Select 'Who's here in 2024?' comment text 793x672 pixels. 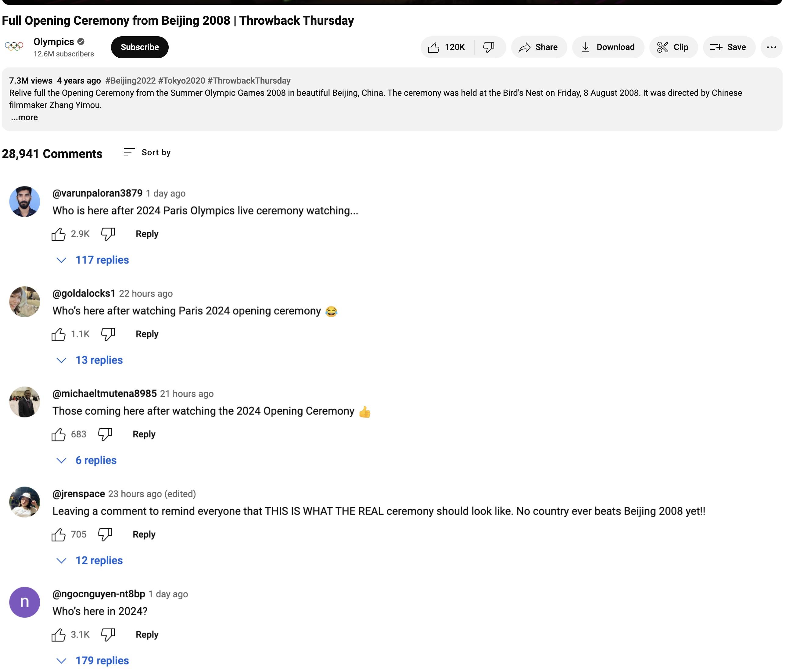100,611
